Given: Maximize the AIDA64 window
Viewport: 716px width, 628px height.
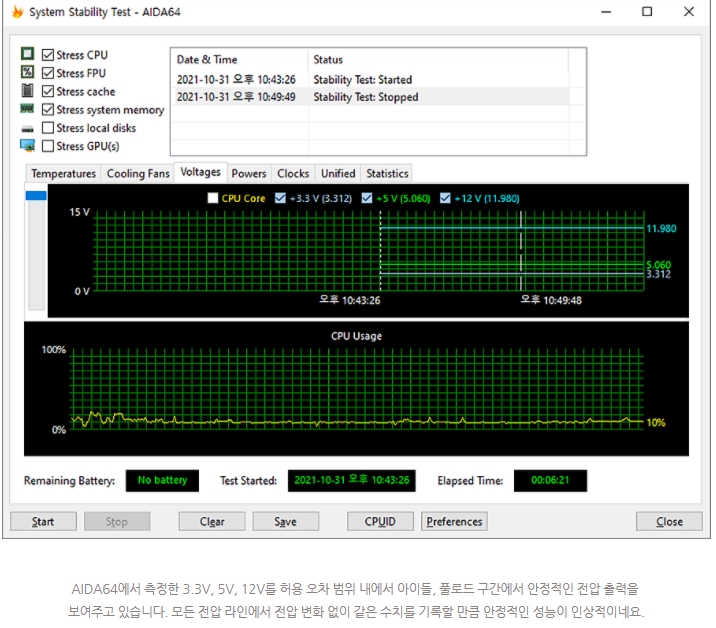Looking at the screenshot, I should [647, 11].
